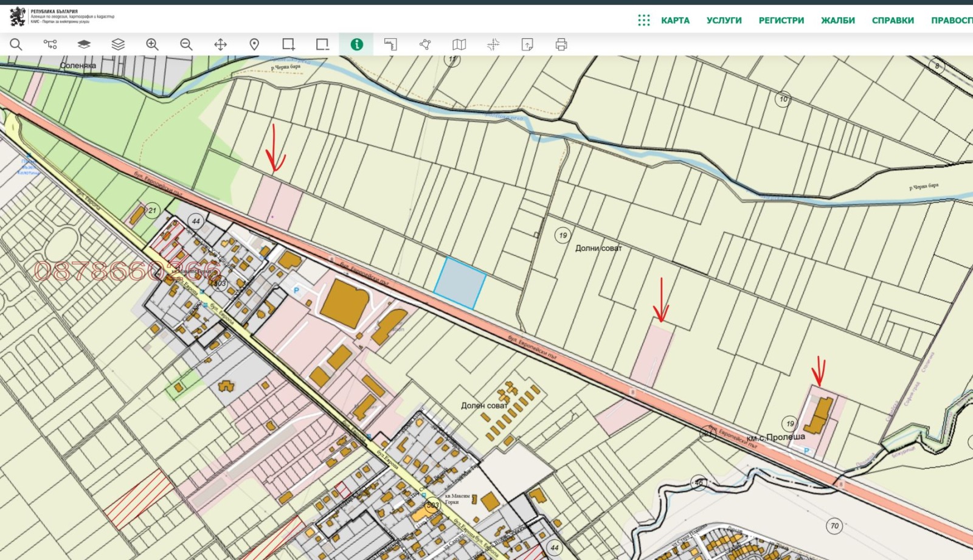This screenshot has height=560, width=973.
Task: Open the green apps grid icon
Action: (x=644, y=20)
